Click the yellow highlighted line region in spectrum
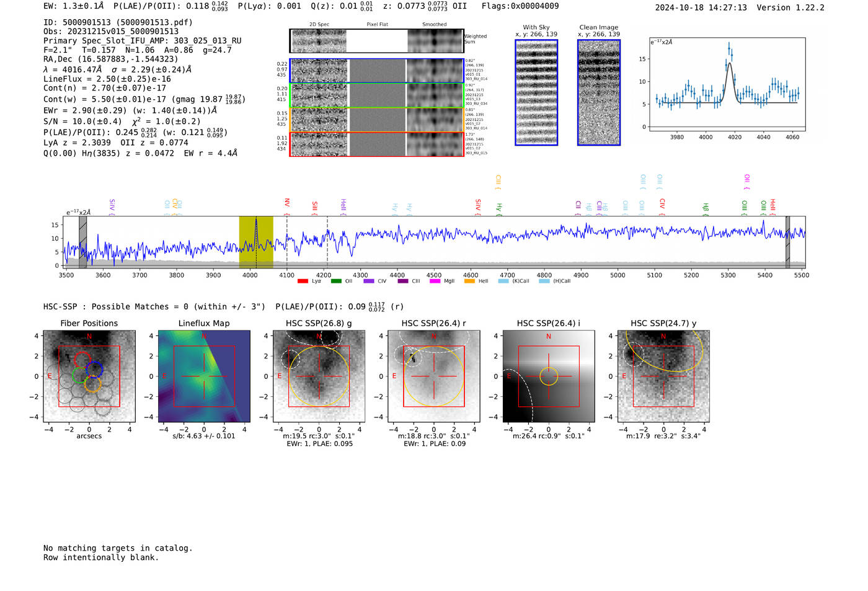Image resolution: width=868 pixels, height=591 pixels. 256,242
